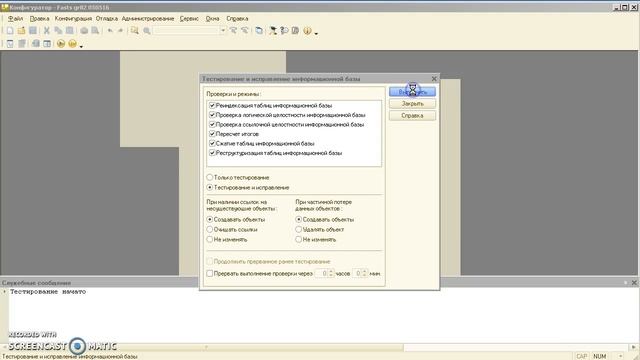Image resolution: width=640 pixels, height=360 pixels.
Task: Click the Справка button in dialog
Action: 412,116
